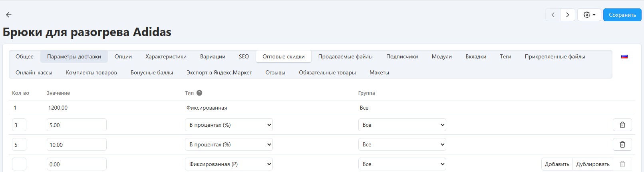This screenshot has height=172, width=644.
Task: Open the Онлайн-кассы tab
Action: coord(34,72)
